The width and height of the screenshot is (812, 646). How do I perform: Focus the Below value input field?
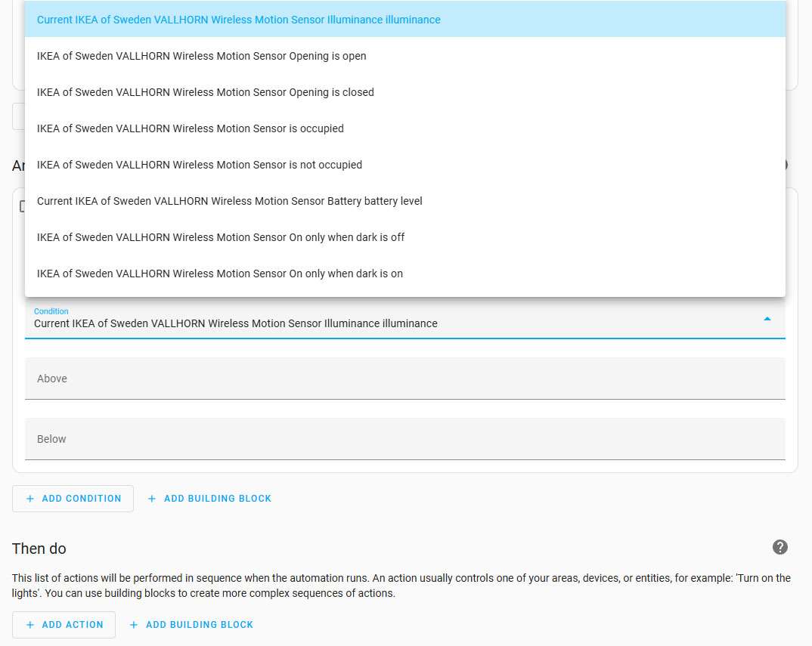[404, 439]
